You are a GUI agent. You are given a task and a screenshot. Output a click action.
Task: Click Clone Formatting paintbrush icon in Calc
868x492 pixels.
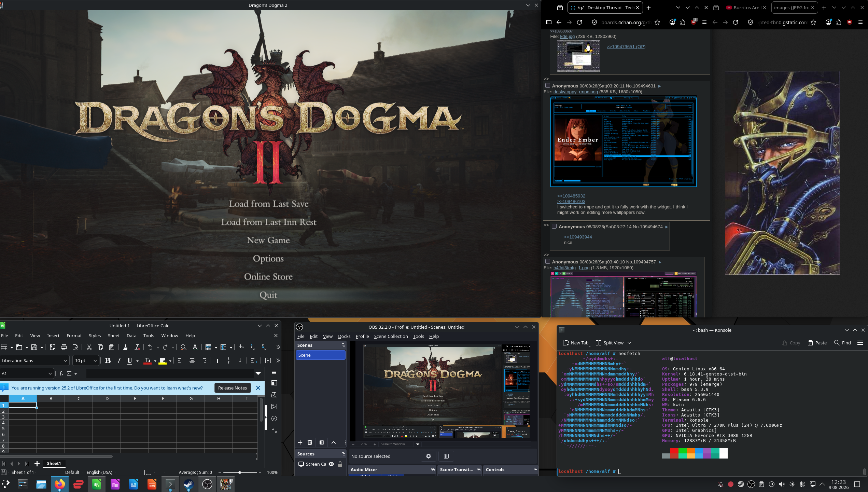tap(125, 347)
